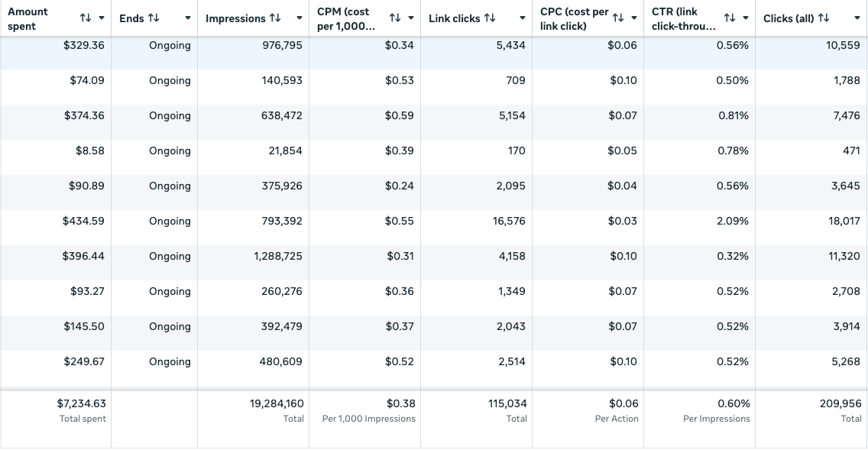Viewport: 868px width, 450px height.
Task: Click the Amount spent column header
Action: (28, 19)
